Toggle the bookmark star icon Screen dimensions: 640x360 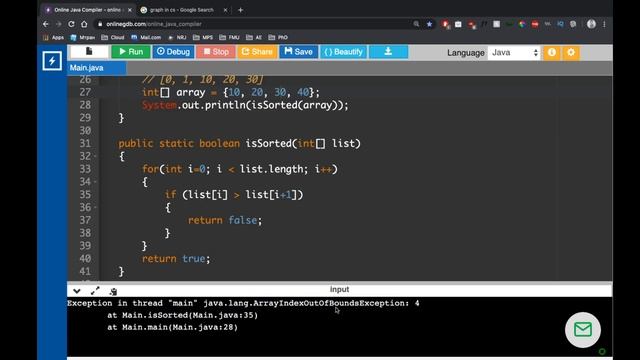tap(429, 24)
